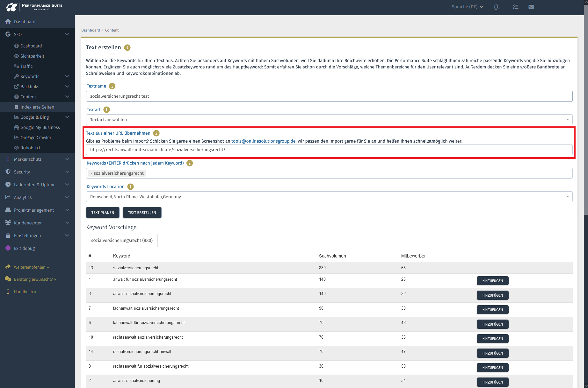Open OnPage Crawler in sidebar
Viewport: 588px width, 388px height.
pos(36,138)
